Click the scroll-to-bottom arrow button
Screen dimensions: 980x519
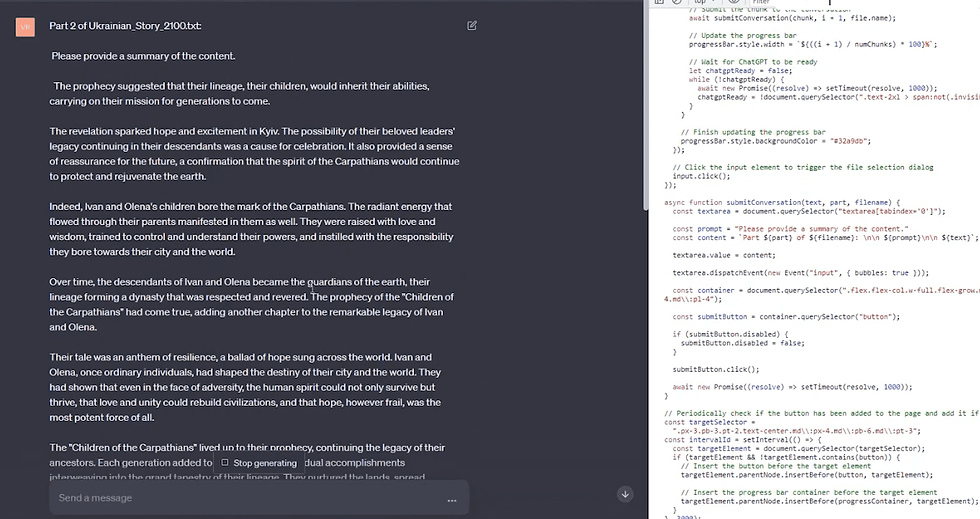[625, 494]
